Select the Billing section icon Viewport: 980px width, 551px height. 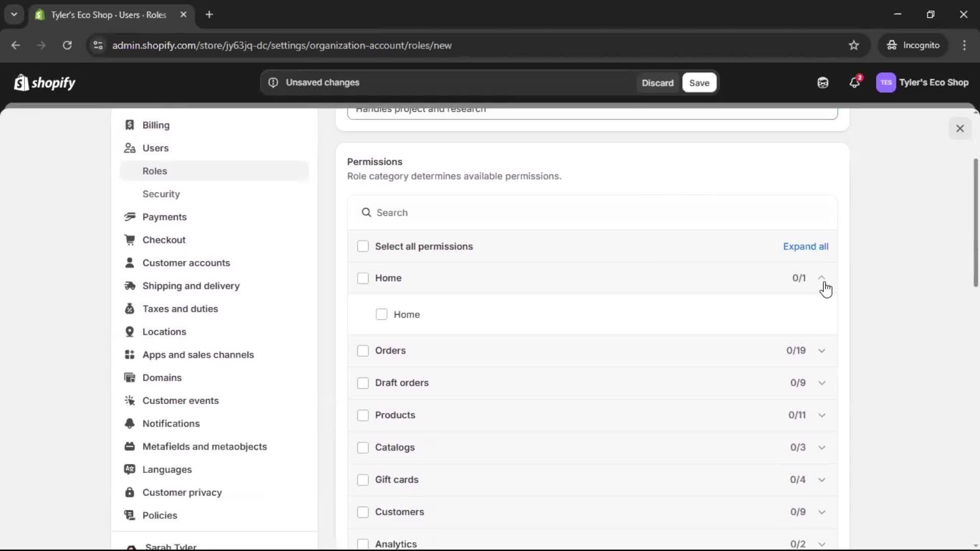point(130,124)
